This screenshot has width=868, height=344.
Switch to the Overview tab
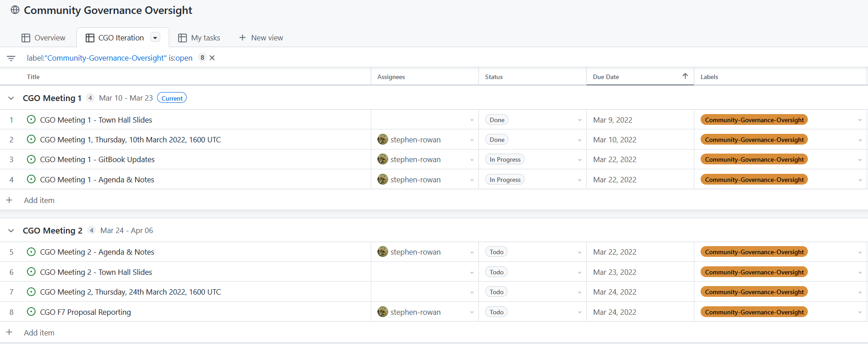(x=49, y=38)
